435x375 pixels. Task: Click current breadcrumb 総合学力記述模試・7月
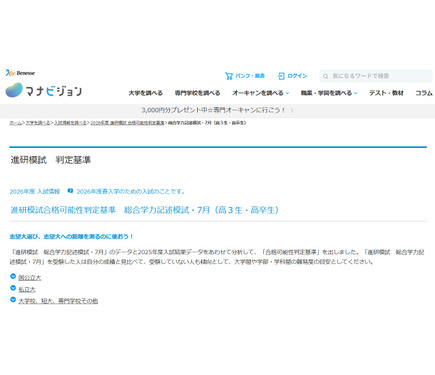pos(207,123)
